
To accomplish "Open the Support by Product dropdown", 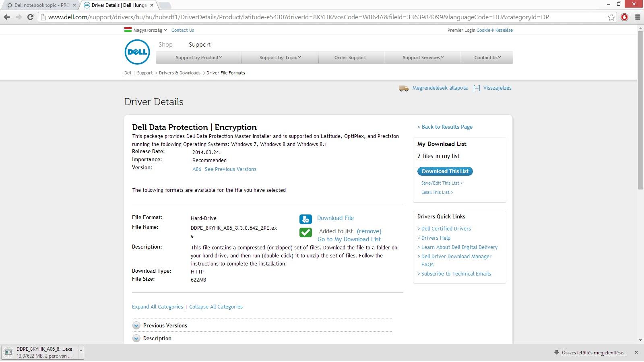I will [x=199, y=58].
